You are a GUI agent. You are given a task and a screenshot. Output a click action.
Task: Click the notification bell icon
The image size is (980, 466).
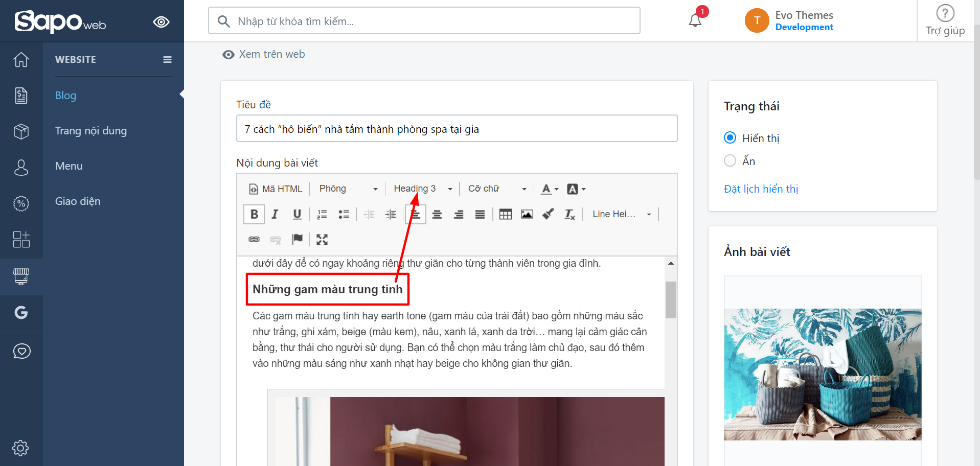(x=695, y=20)
